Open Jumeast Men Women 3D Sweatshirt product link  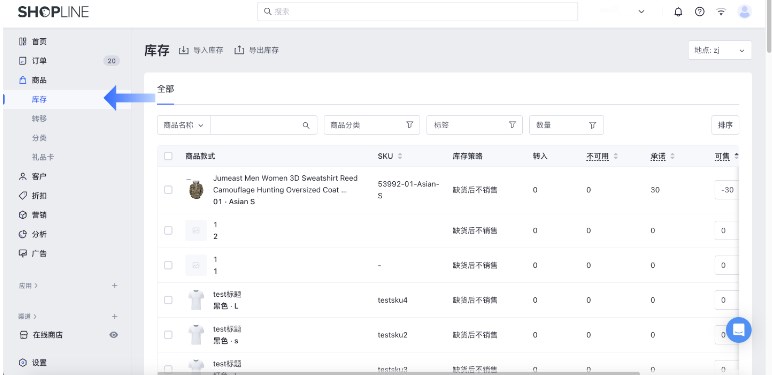click(x=285, y=184)
